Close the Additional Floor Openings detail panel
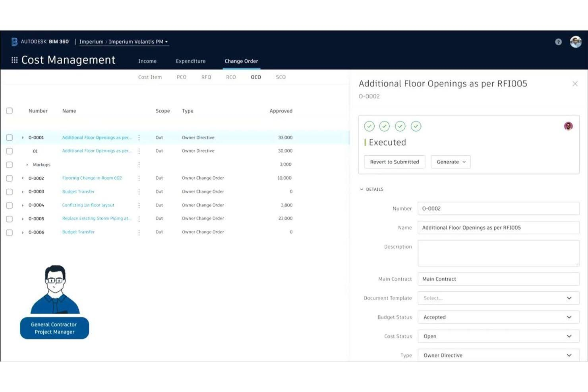The image size is (588, 392). [x=575, y=83]
